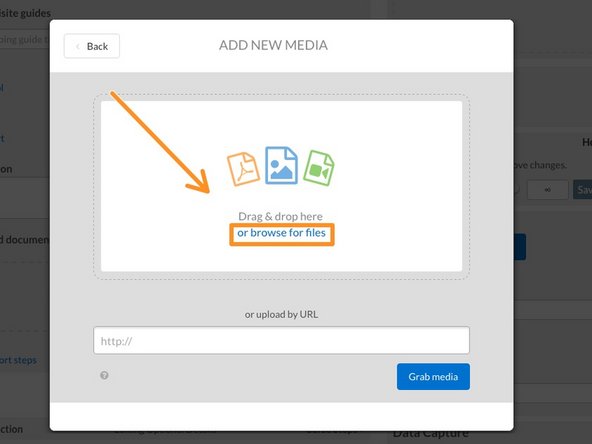
Task: Focus the http:// URL input field
Action: [x=281, y=341]
